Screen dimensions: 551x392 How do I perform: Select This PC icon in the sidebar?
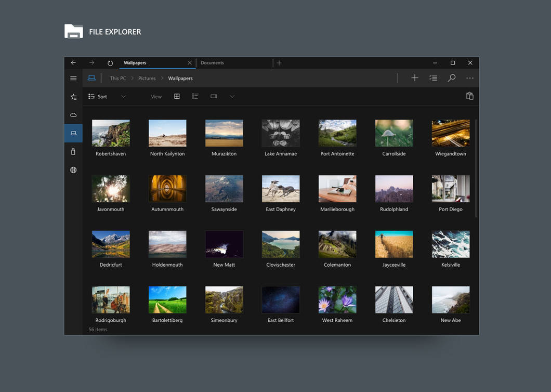coord(73,133)
